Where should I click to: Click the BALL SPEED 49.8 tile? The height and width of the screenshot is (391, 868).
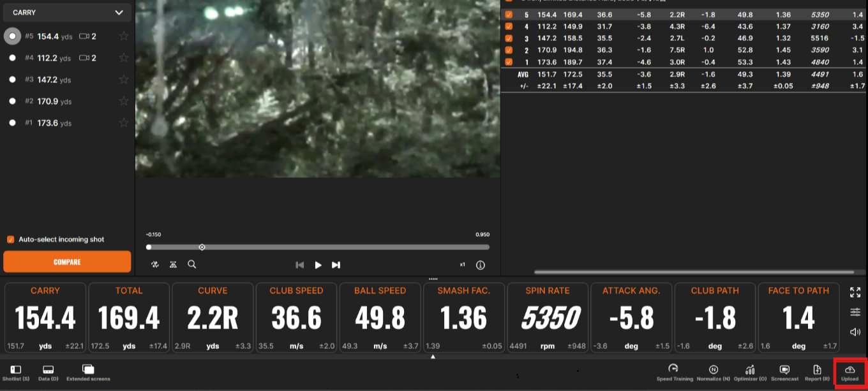click(x=380, y=318)
